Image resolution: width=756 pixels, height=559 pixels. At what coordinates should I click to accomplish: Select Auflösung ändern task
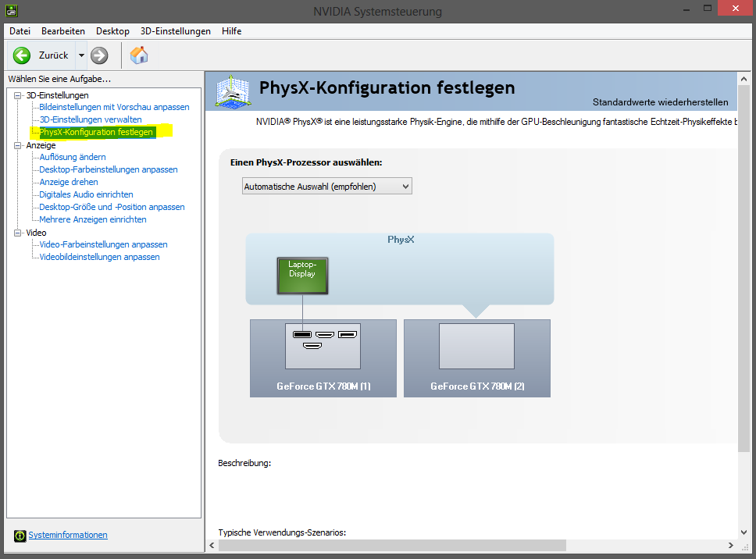[73, 157]
